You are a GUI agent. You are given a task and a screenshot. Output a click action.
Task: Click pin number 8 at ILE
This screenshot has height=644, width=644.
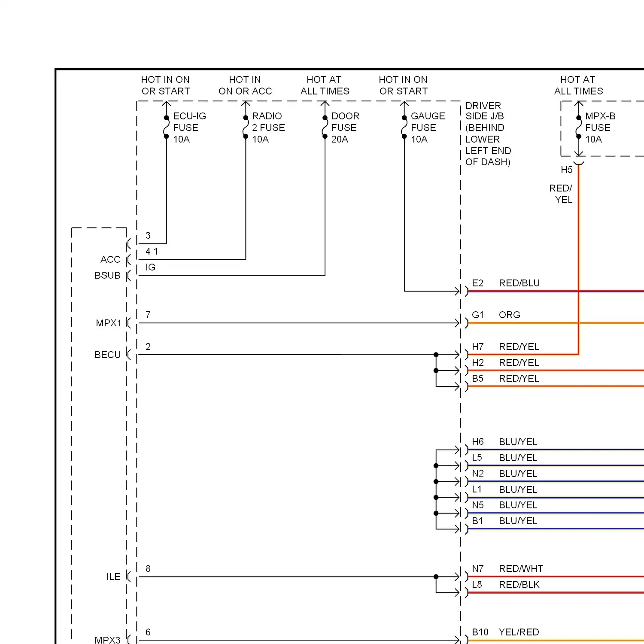tap(148, 569)
